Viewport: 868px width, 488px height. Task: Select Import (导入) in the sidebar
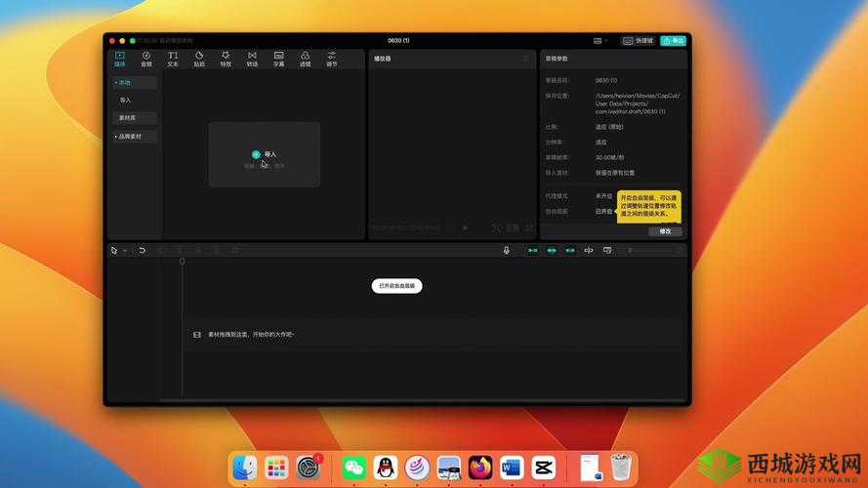[x=126, y=101]
